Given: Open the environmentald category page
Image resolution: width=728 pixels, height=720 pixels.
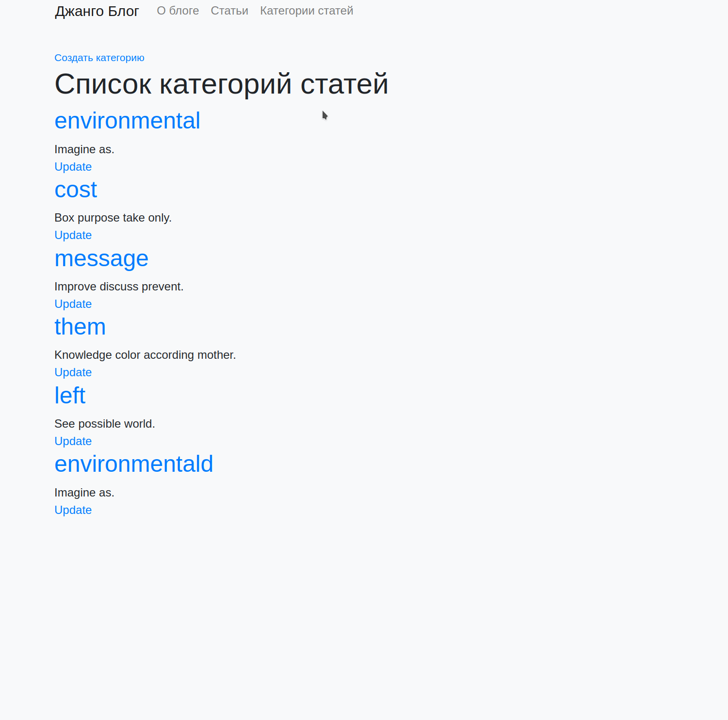Looking at the screenshot, I should tap(133, 464).
